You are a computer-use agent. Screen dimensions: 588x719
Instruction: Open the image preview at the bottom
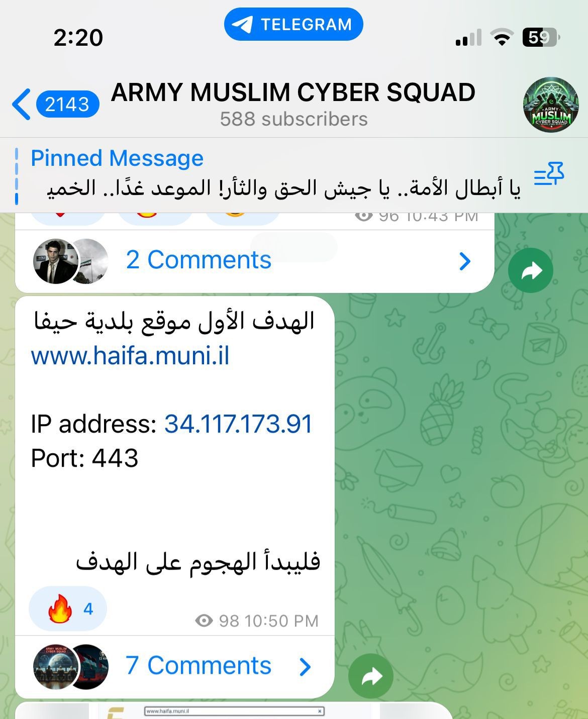[x=234, y=710]
